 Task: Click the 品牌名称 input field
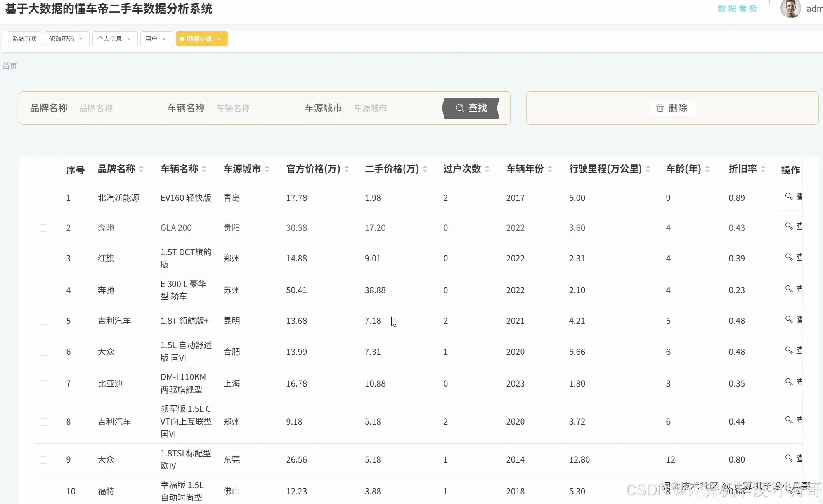[x=116, y=108]
